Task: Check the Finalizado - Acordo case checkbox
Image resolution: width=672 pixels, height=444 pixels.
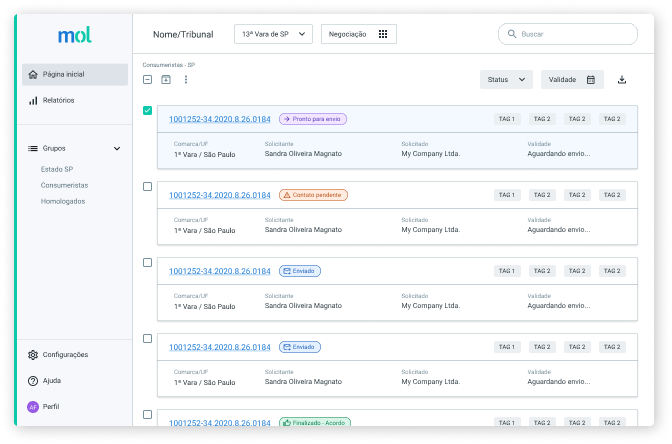Action: coord(147,414)
